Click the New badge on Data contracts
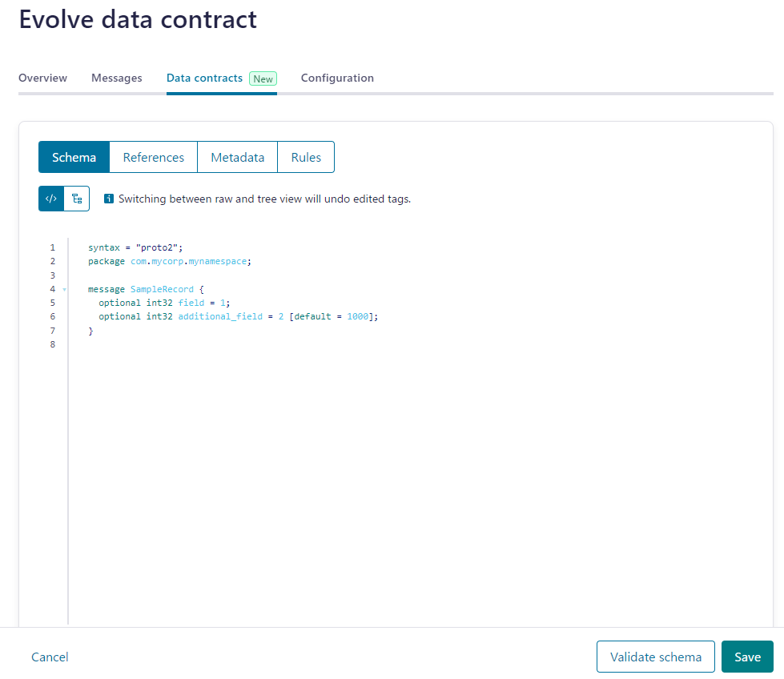 tap(263, 78)
